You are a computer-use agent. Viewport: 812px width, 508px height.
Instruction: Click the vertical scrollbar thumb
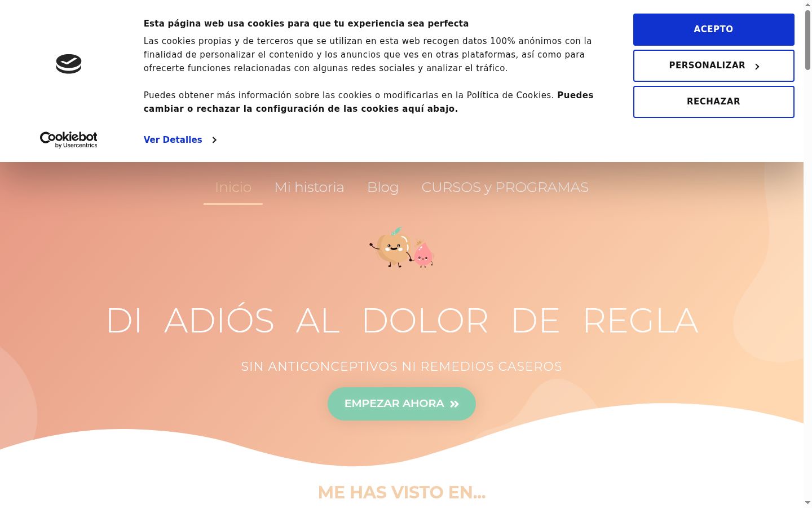[807, 40]
